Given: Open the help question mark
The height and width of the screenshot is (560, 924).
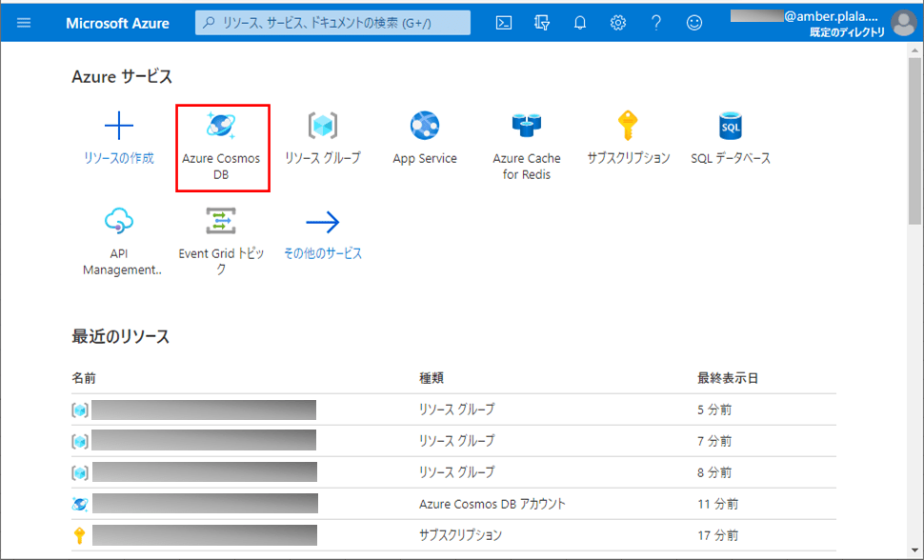Looking at the screenshot, I should pyautogui.click(x=656, y=23).
